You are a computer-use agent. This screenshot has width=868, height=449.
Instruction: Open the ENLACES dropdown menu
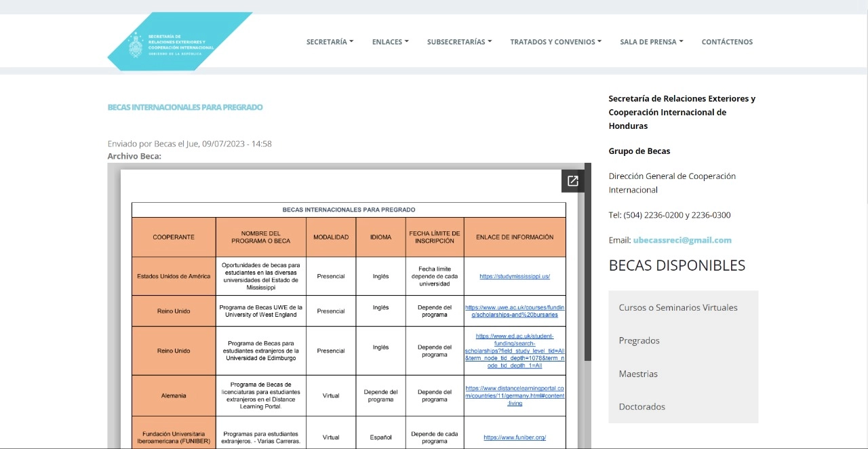(390, 42)
